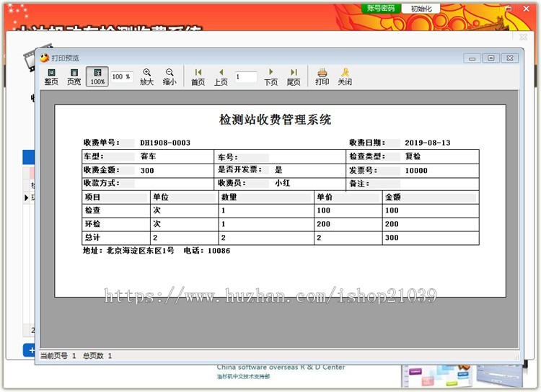The image size is (541, 392).
Task: Click the inspection type value 复检
Action: (413, 156)
